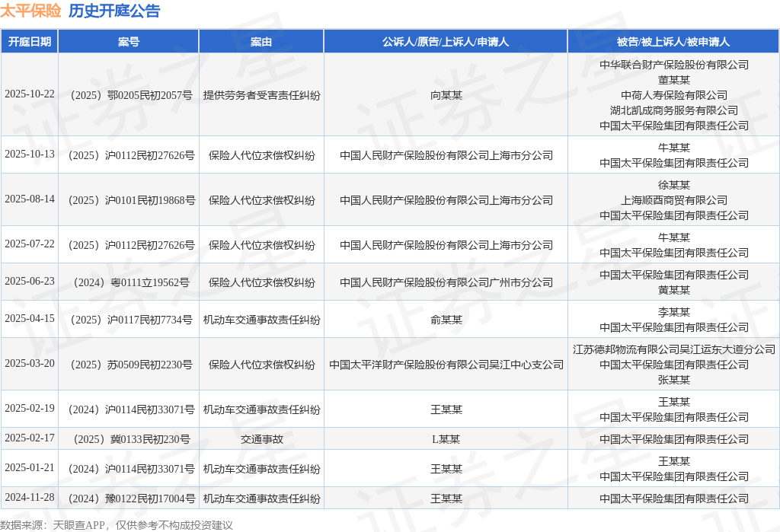Click case number (2024)粤0111立19562号
The image size is (780, 532).
pos(128,282)
